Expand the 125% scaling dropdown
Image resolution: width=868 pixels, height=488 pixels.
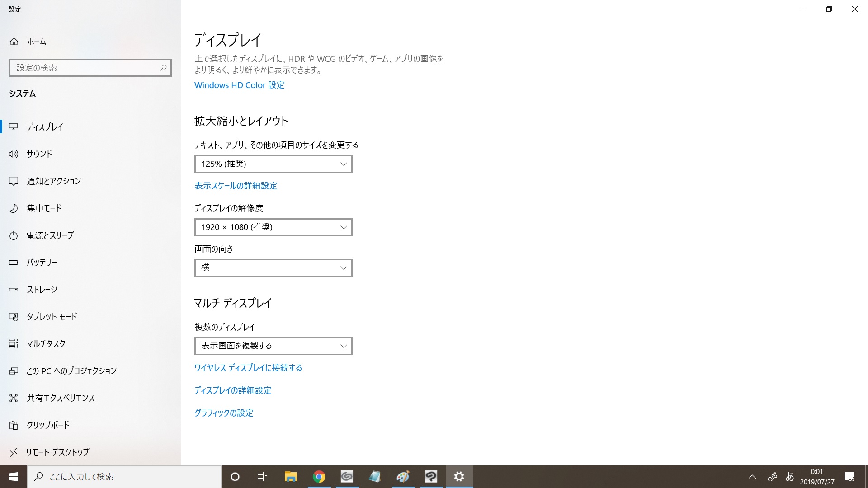tap(273, 164)
